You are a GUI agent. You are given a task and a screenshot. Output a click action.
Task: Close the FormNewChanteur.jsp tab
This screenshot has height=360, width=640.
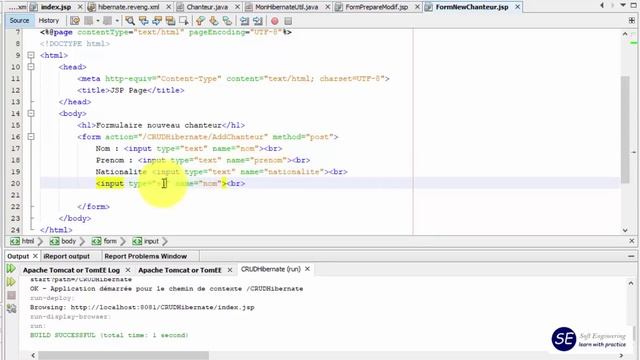coord(517,7)
